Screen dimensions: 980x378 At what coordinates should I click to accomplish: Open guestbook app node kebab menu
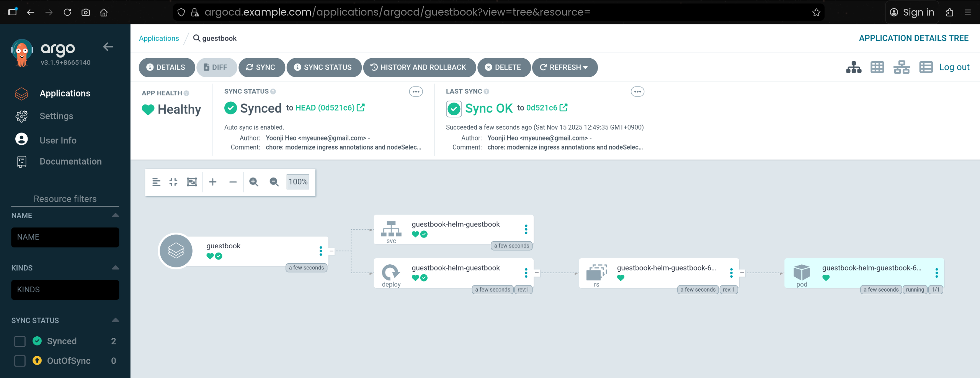(321, 251)
